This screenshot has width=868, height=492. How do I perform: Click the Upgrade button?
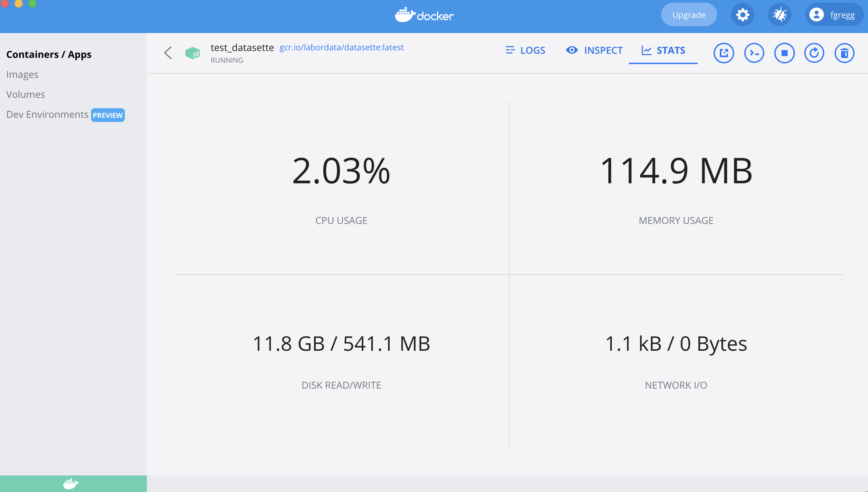coord(689,14)
